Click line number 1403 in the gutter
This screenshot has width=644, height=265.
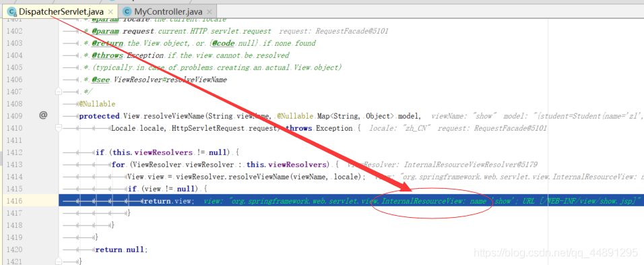(15, 43)
